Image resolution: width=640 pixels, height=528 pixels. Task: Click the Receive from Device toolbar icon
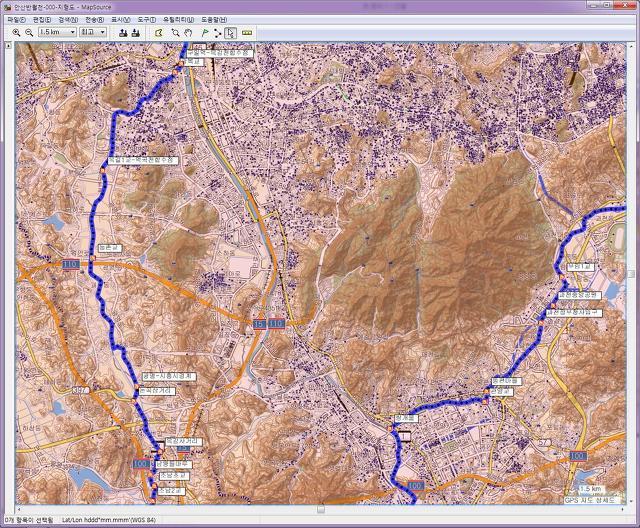135,33
